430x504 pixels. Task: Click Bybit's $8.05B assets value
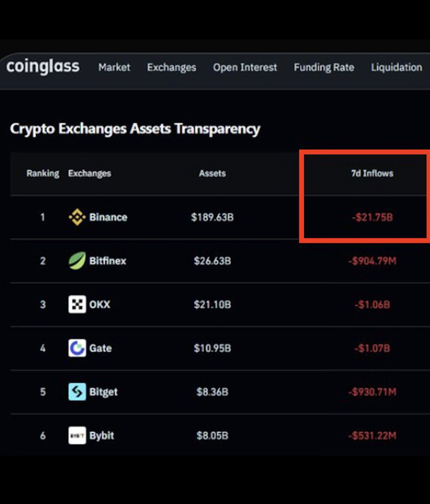coord(212,436)
